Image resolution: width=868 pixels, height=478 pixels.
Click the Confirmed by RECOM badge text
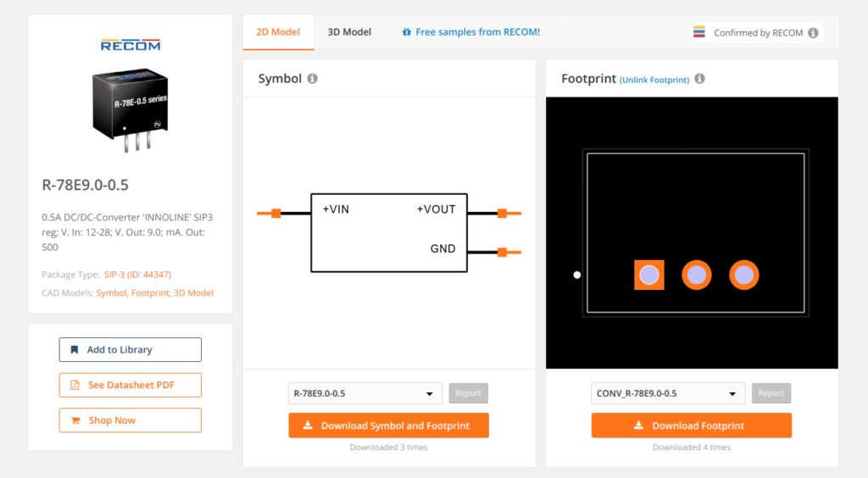click(758, 33)
